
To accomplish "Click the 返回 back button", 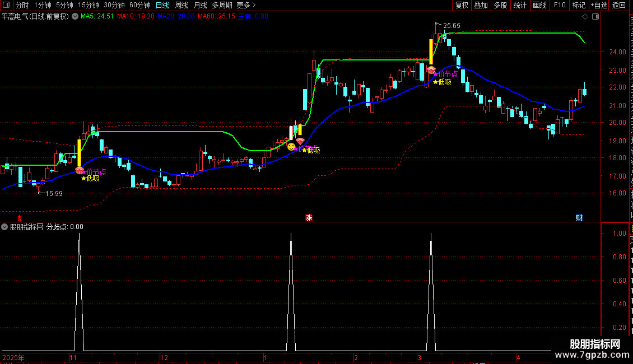I will [619, 5].
